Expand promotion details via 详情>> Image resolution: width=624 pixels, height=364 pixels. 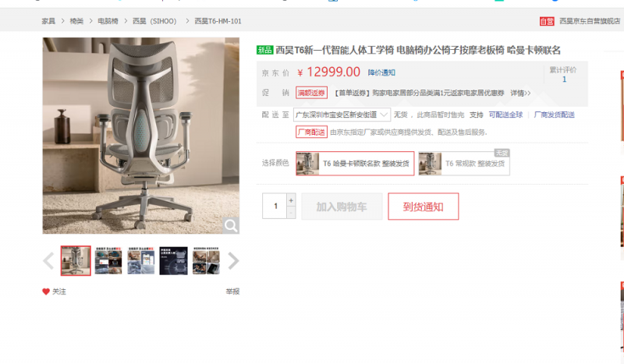(520, 93)
